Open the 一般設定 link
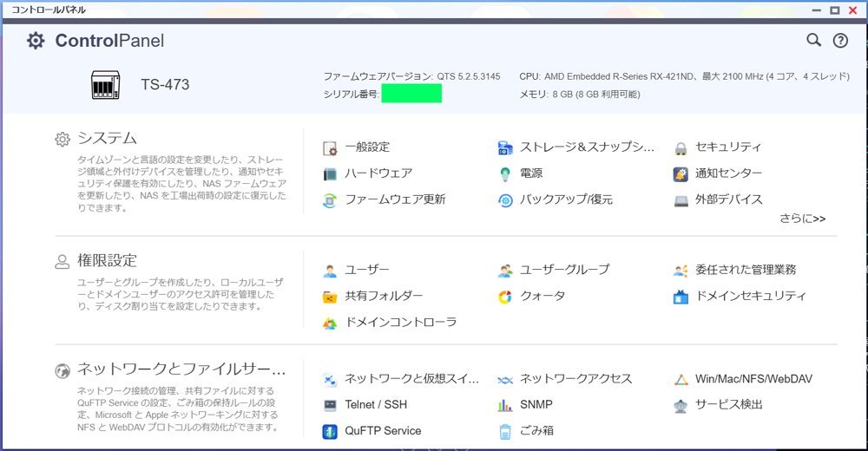Viewport: 868px width, 451px height. tap(367, 147)
